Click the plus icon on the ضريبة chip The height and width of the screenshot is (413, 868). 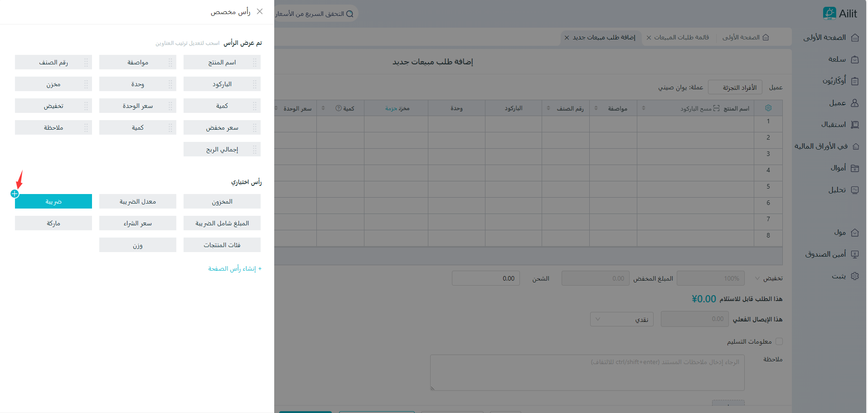click(15, 194)
